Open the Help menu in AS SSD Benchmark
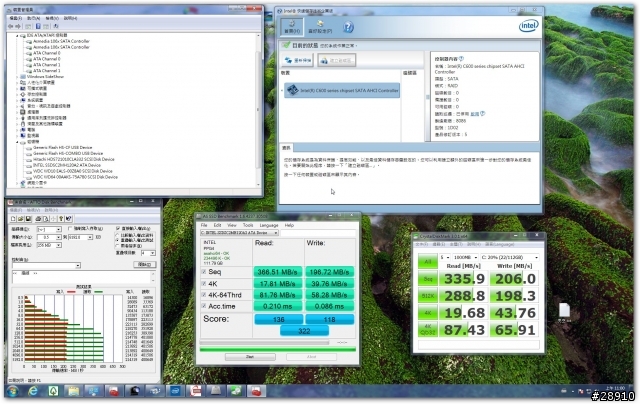 [289, 225]
